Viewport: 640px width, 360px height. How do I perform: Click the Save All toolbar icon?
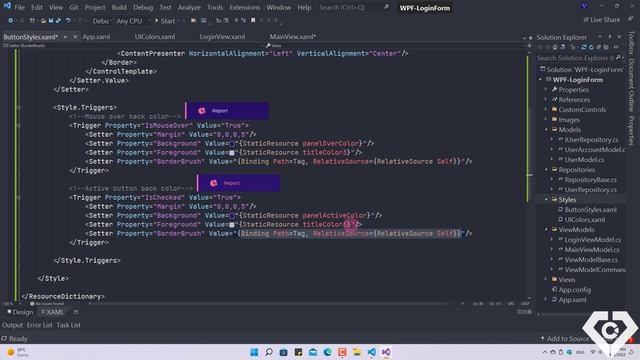coord(58,20)
